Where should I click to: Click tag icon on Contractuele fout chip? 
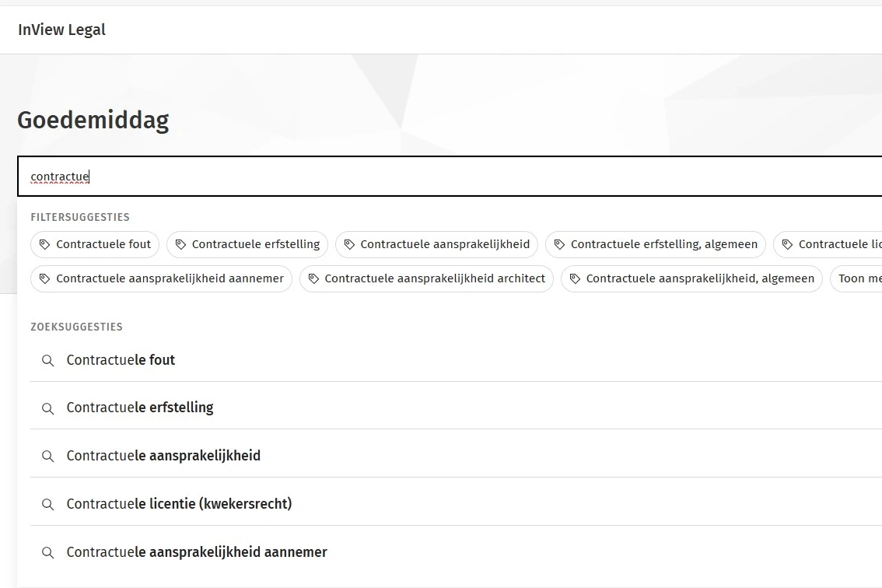[44, 244]
